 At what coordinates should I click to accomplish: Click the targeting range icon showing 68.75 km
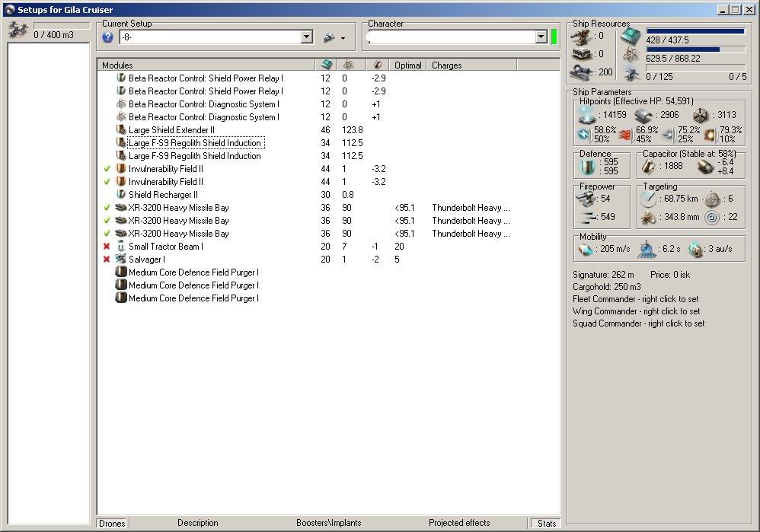pyautogui.click(x=648, y=199)
